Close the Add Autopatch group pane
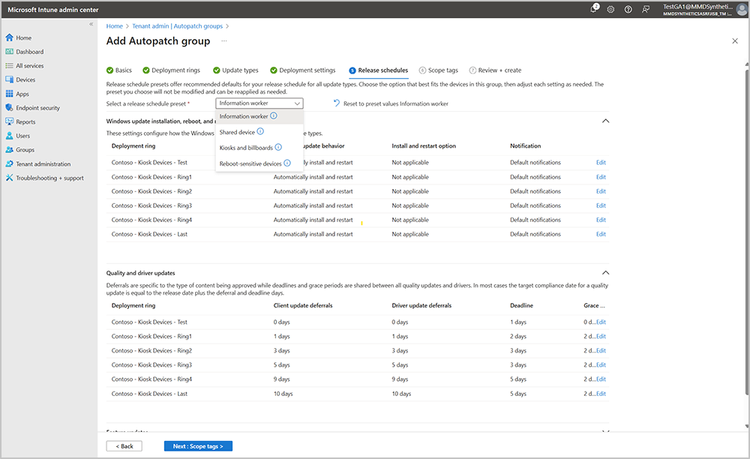750x459 pixels. (x=735, y=41)
